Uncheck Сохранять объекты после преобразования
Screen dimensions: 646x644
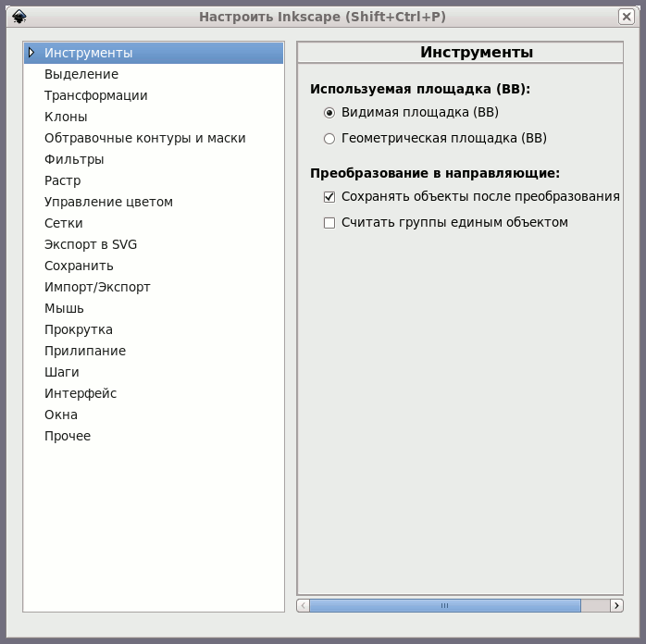click(329, 197)
